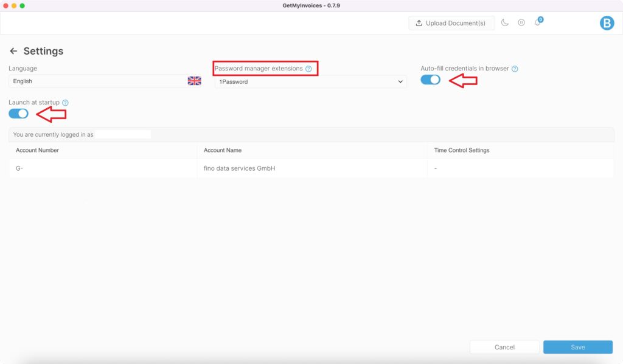Open the 1Password extensions dropdown
This screenshot has width=623, height=364.
pos(310,82)
